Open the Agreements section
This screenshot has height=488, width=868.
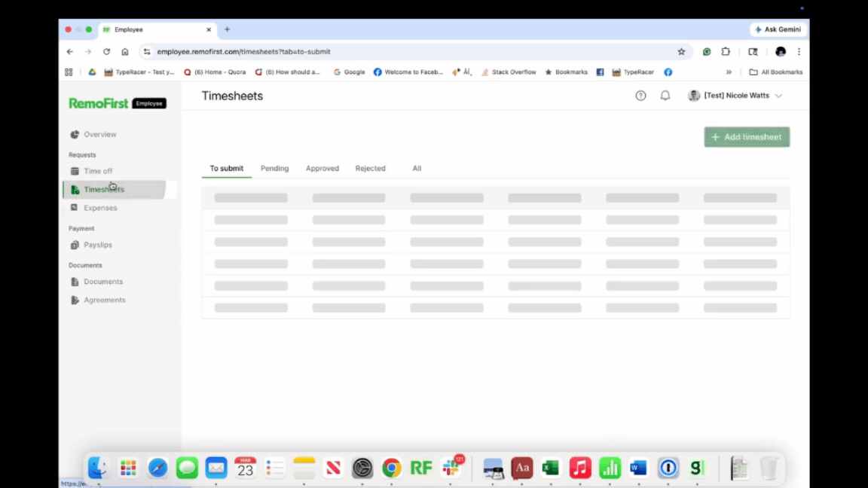pos(104,300)
